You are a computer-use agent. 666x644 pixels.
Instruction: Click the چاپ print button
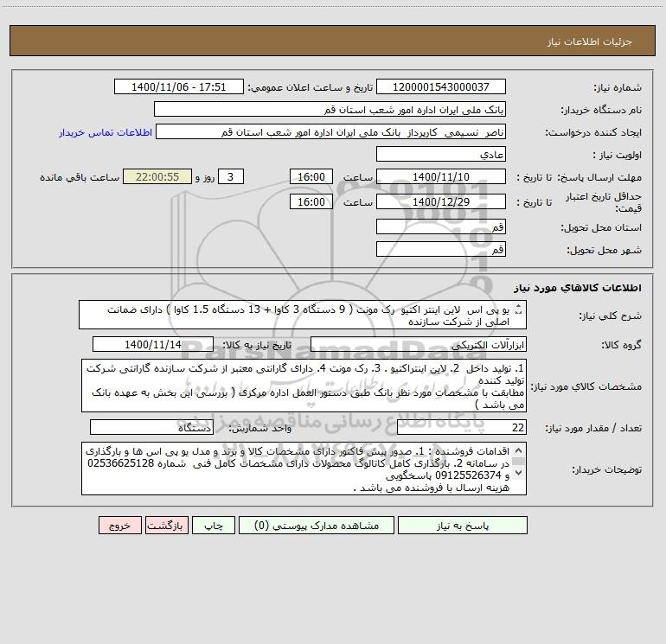point(214,525)
